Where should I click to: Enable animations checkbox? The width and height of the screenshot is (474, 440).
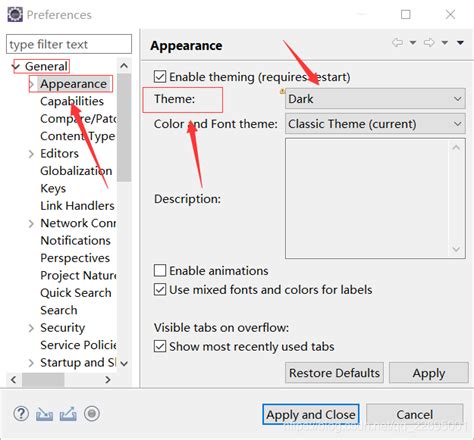coord(160,271)
